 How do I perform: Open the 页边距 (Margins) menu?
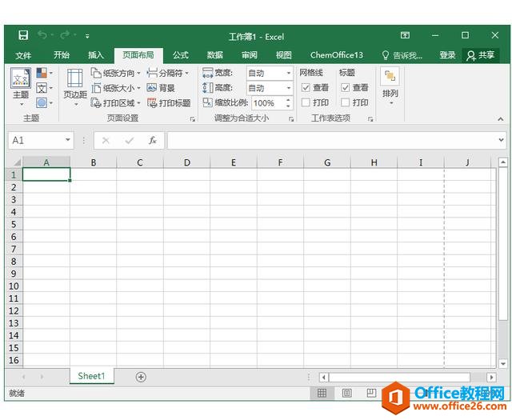click(75, 87)
